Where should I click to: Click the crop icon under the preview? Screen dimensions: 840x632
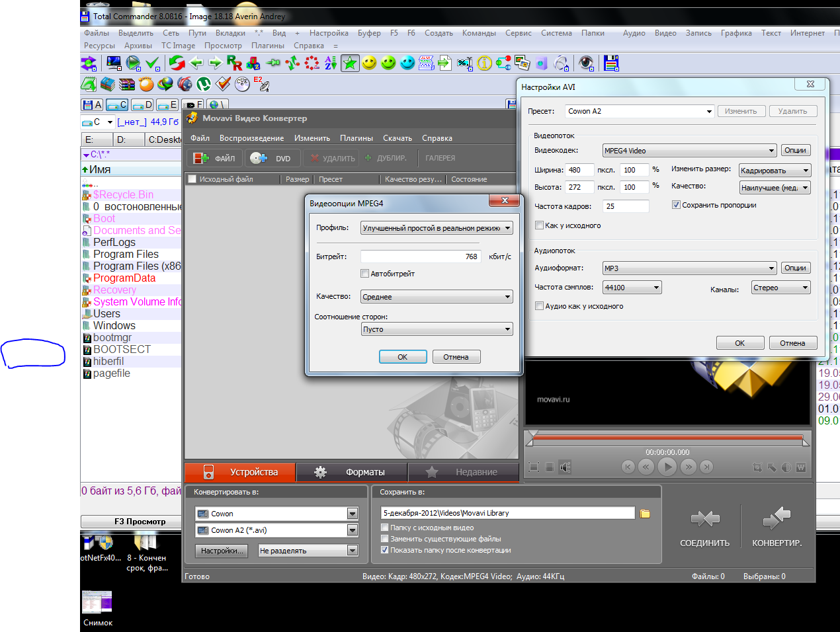[757, 467]
